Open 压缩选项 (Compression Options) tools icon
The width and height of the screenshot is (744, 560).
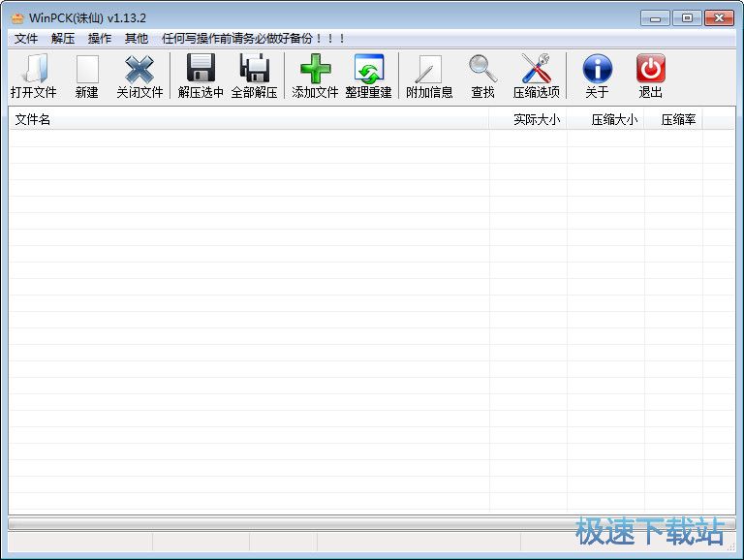coord(536,70)
